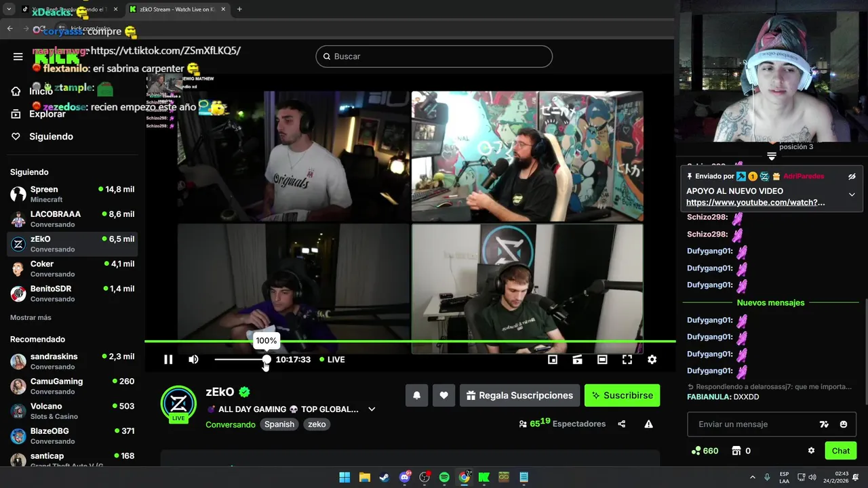The width and height of the screenshot is (868, 488).
Task: Open the 660 channel points balance
Action: [x=705, y=451]
